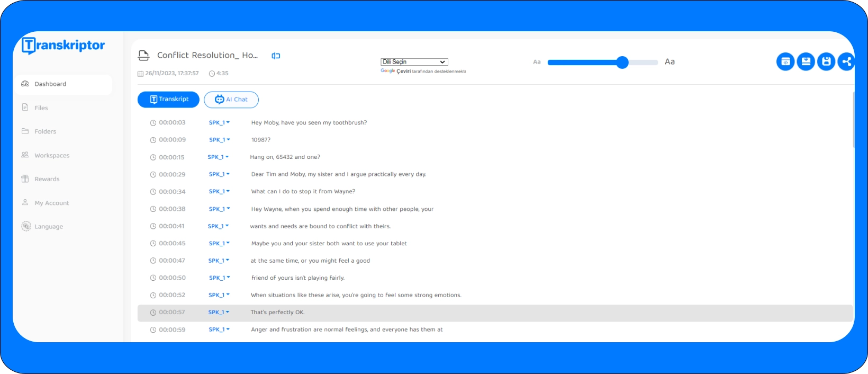Open My Account in sidebar
This screenshot has width=868, height=374.
point(45,203)
